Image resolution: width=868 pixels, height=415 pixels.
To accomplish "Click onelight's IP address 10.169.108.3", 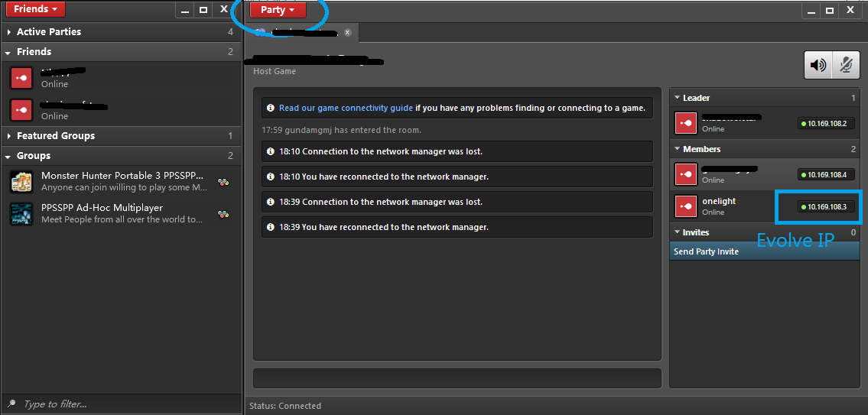I will (x=827, y=207).
